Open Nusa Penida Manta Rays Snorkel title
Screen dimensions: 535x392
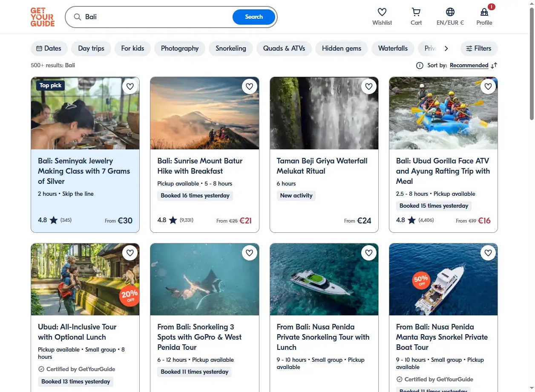coord(442,337)
